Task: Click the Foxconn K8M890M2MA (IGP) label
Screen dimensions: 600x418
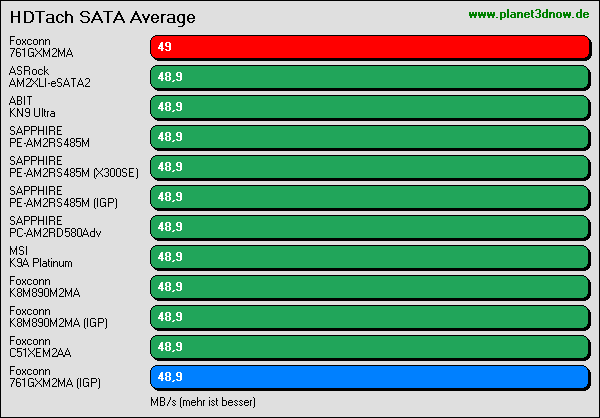Action: 58,317
